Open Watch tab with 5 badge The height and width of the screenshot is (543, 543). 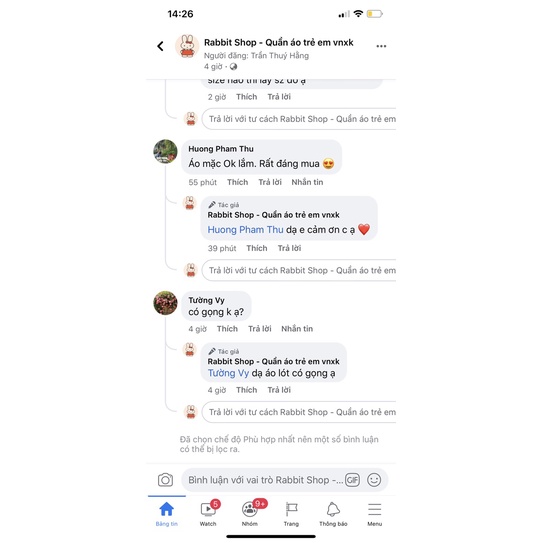(208, 513)
